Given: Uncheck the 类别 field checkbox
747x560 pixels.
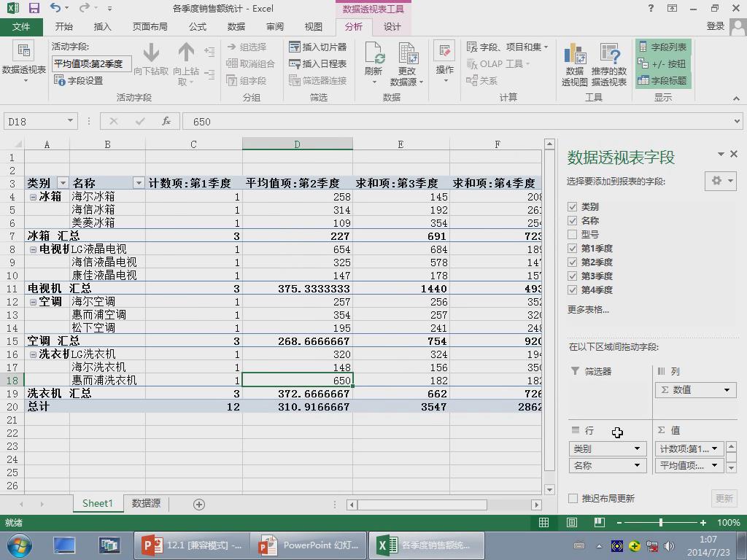Looking at the screenshot, I should [572, 206].
